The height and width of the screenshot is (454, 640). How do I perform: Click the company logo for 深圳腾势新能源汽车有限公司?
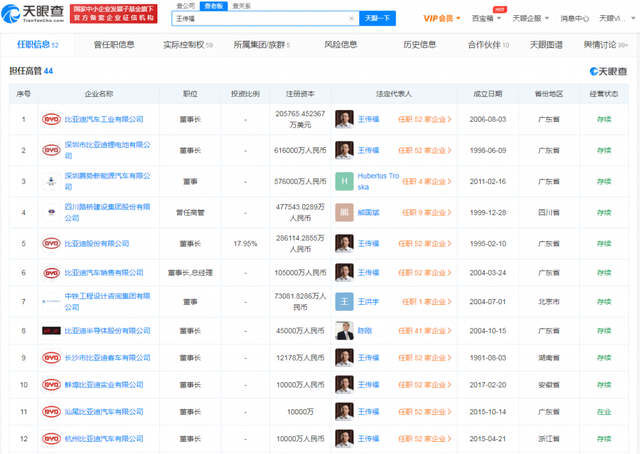51,181
